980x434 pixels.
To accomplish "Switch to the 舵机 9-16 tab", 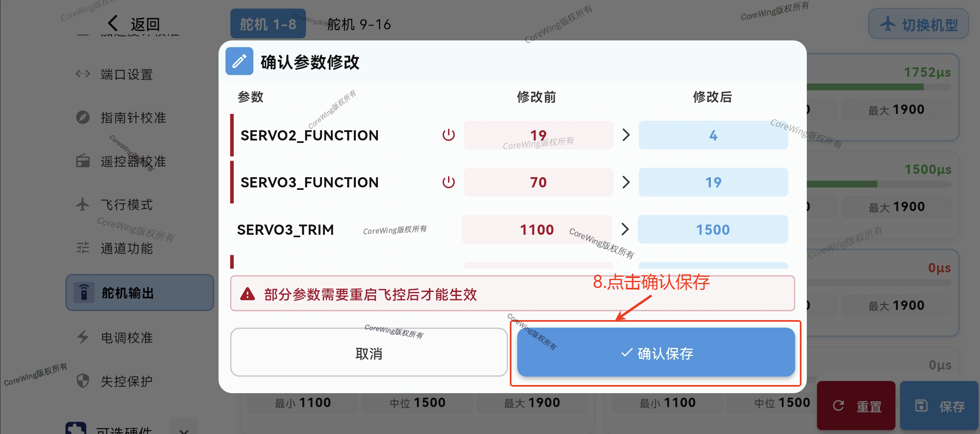I will pyautogui.click(x=359, y=24).
